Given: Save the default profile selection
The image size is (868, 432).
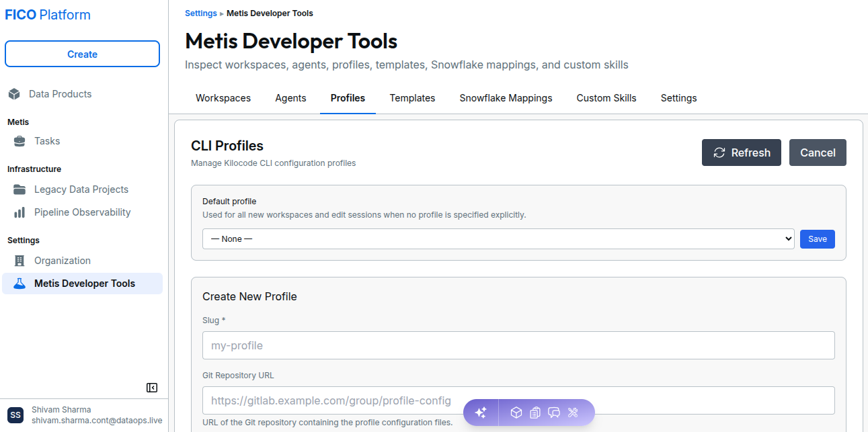Looking at the screenshot, I should click(818, 239).
